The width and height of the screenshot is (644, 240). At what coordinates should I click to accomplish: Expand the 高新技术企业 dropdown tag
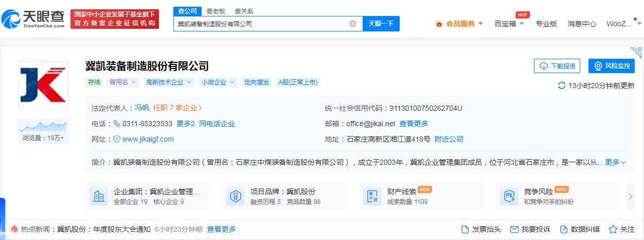pos(169,82)
